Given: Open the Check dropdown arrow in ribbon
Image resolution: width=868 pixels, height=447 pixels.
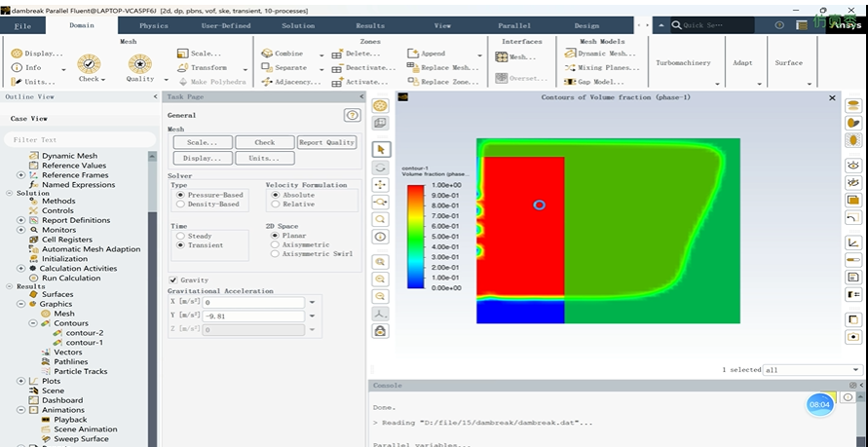Looking at the screenshot, I should pyautogui.click(x=103, y=79).
